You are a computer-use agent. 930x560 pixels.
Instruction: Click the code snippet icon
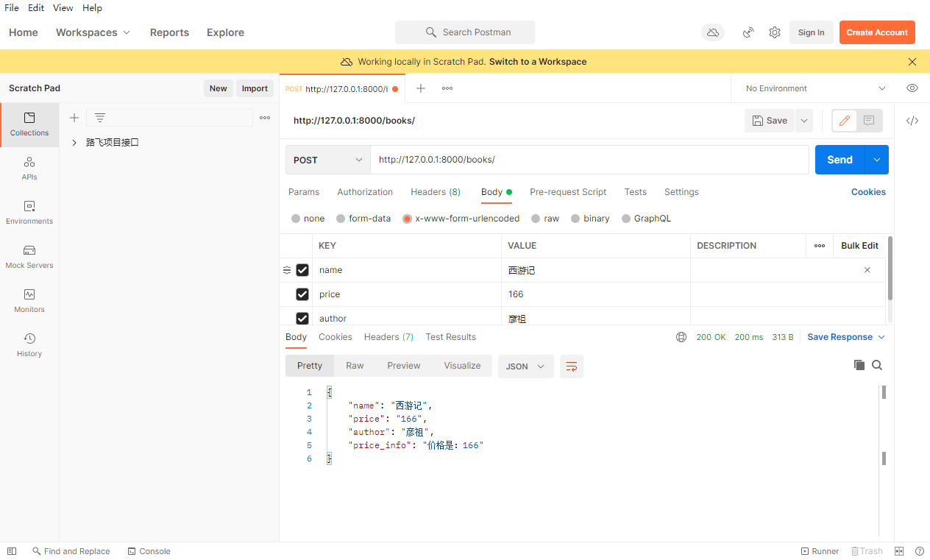point(912,121)
